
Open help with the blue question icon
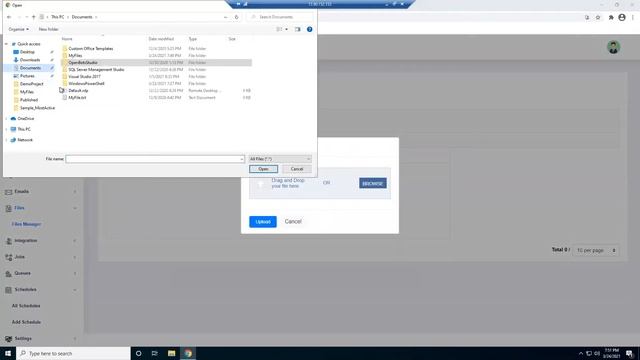(x=309, y=29)
